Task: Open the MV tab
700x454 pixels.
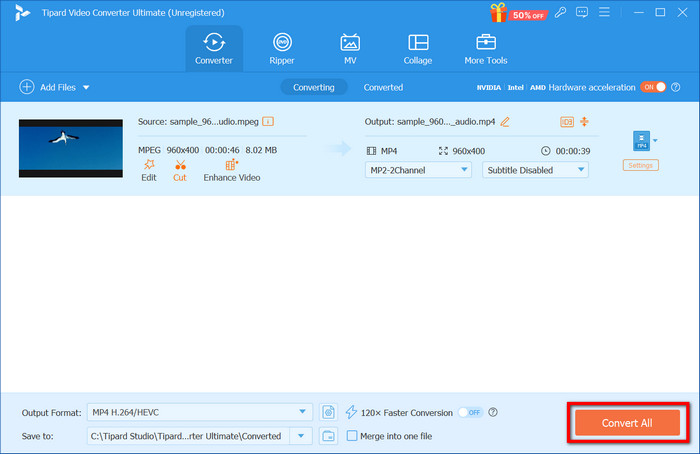Action: (350, 49)
